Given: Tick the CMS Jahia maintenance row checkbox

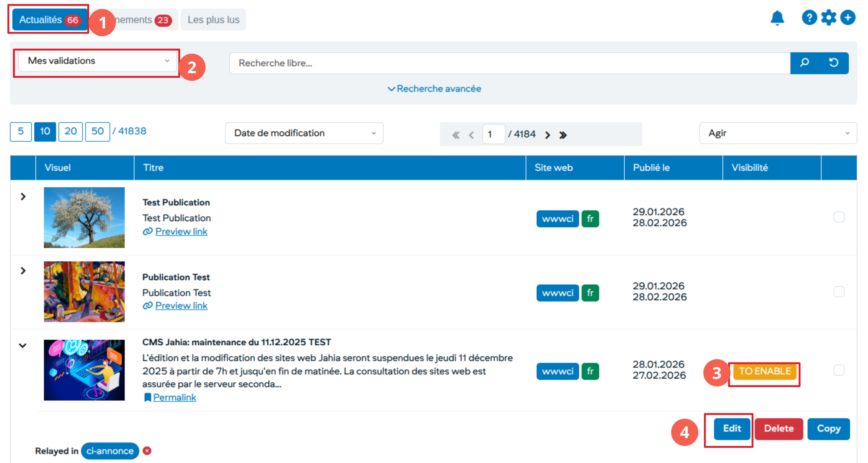Looking at the screenshot, I should point(839,370).
